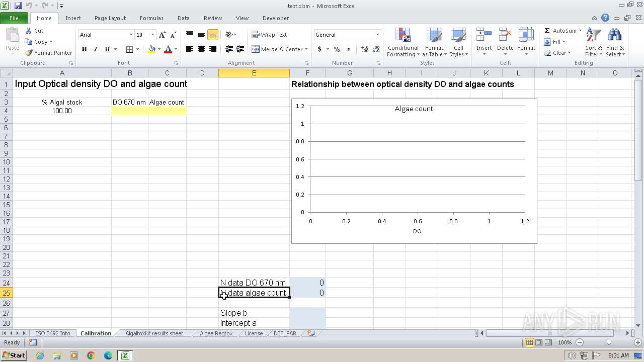
Task: Switch to Formulas ribbon tab
Action: [x=151, y=18]
